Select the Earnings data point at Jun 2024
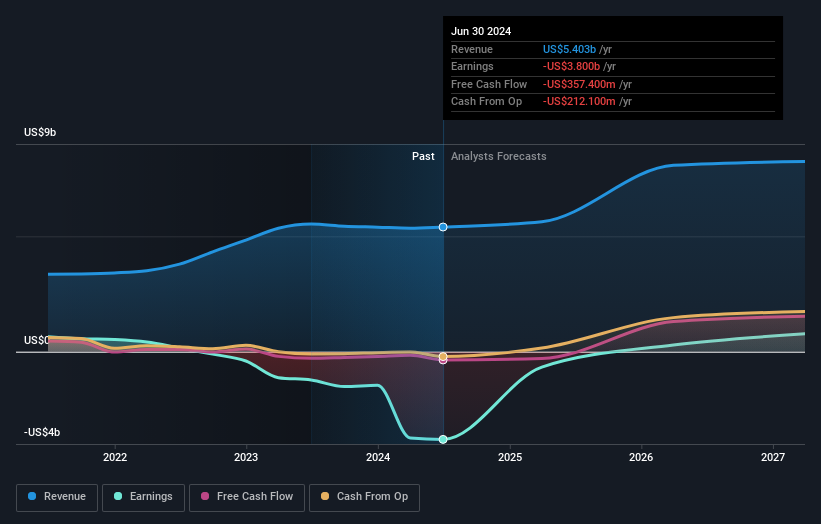821x524 pixels. pyautogui.click(x=443, y=439)
